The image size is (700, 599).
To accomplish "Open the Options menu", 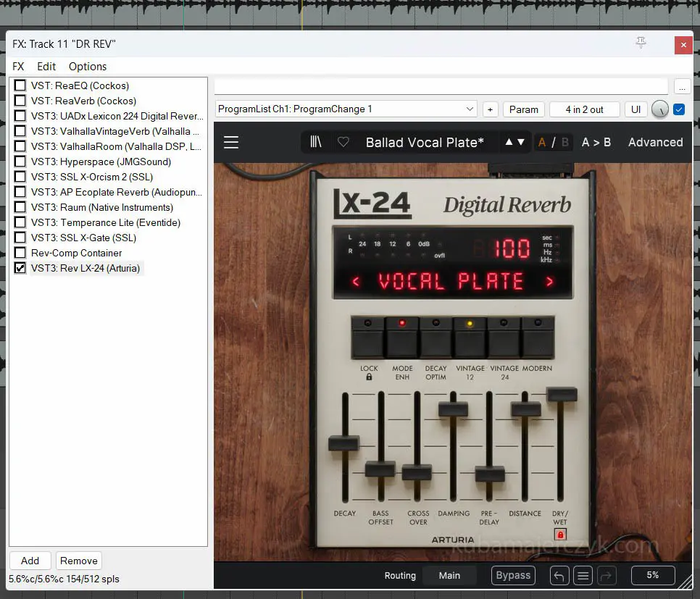I will tap(88, 66).
